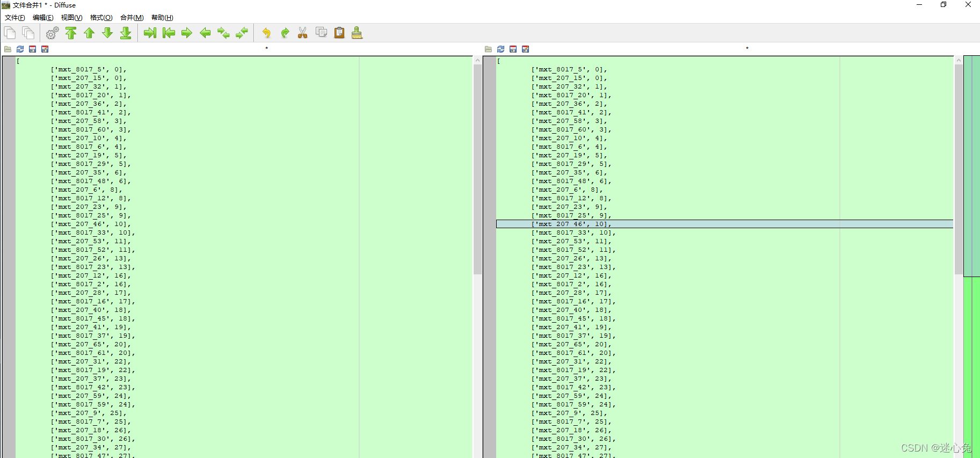Click the Realign All gears icon
Screen dimensions: 980x458
(52, 33)
